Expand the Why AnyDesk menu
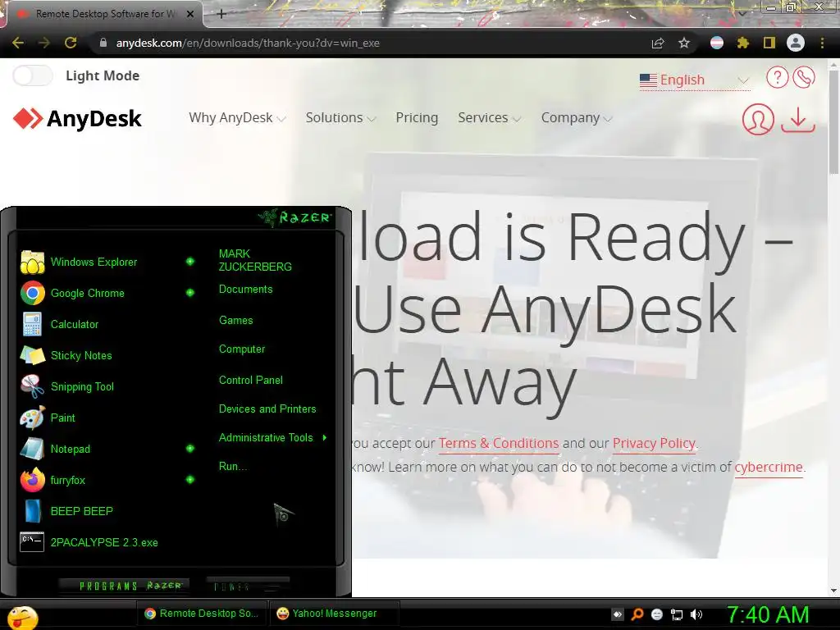The image size is (840, 630). point(237,118)
